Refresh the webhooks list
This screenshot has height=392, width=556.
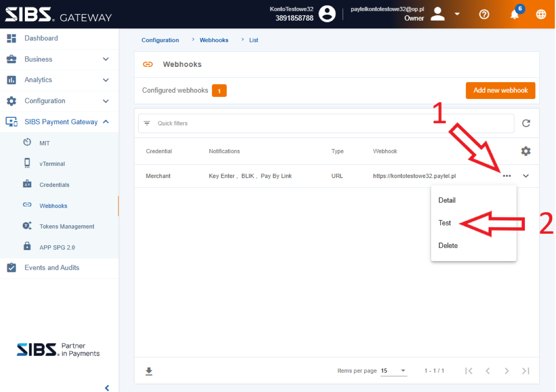[x=526, y=123]
